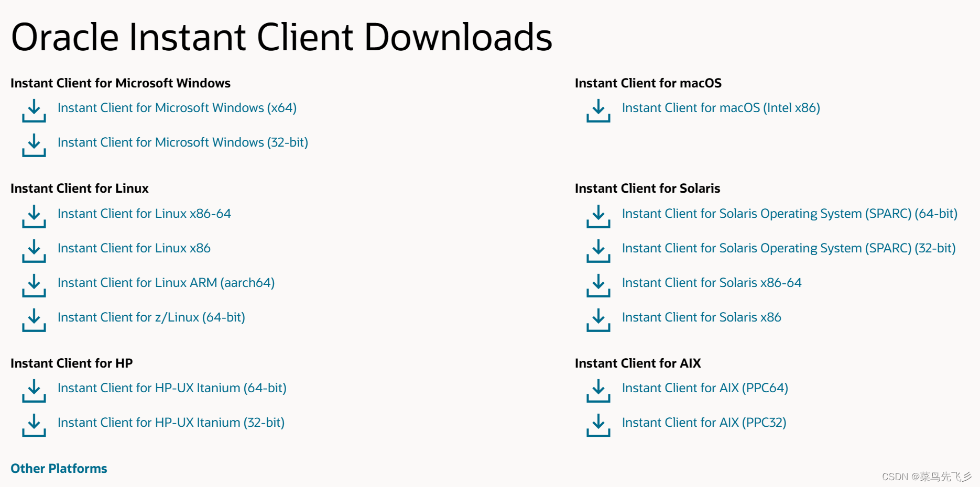Click the Instant Client for Linux heading
The height and width of the screenshot is (487, 980).
[x=80, y=189]
